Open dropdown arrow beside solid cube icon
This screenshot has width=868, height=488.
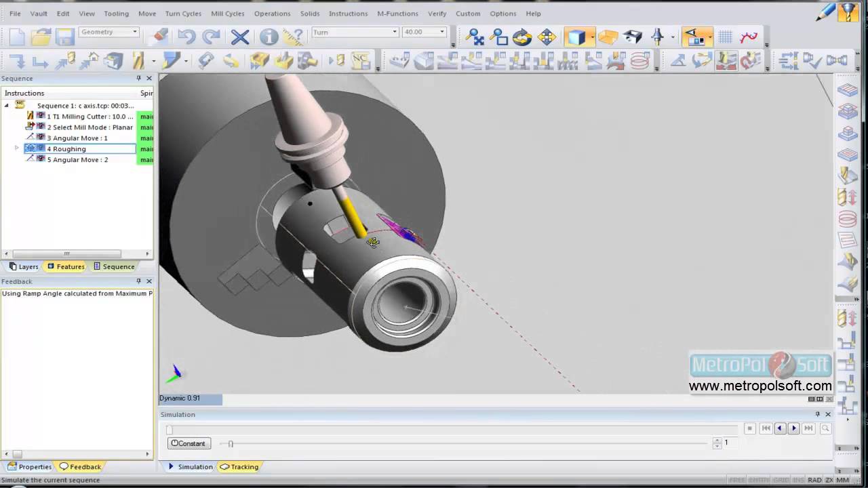pyautogui.click(x=592, y=37)
